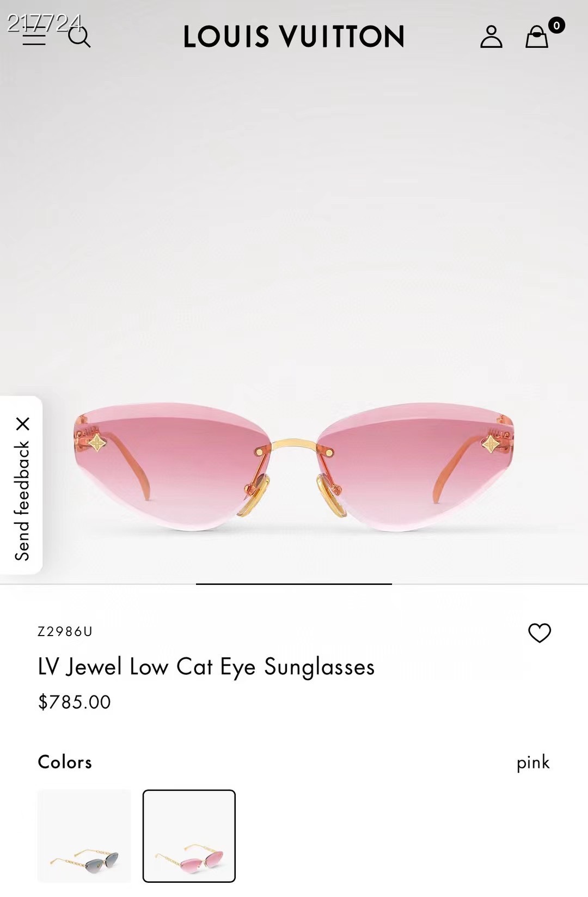
Task: Close the Send feedback tab
Action: pos(23,424)
